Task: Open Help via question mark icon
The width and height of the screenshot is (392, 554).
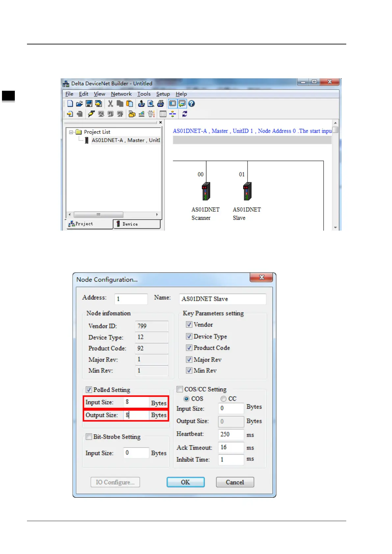Action: [x=192, y=104]
